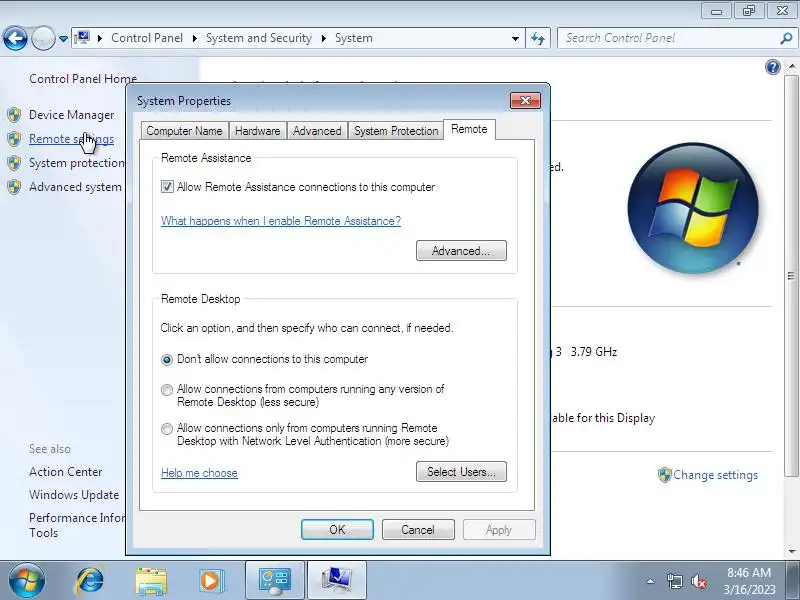The width and height of the screenshot is (800, 600).
Task: Open Action Center under See also
Action: pyautogui.click(x=65, y=472)
